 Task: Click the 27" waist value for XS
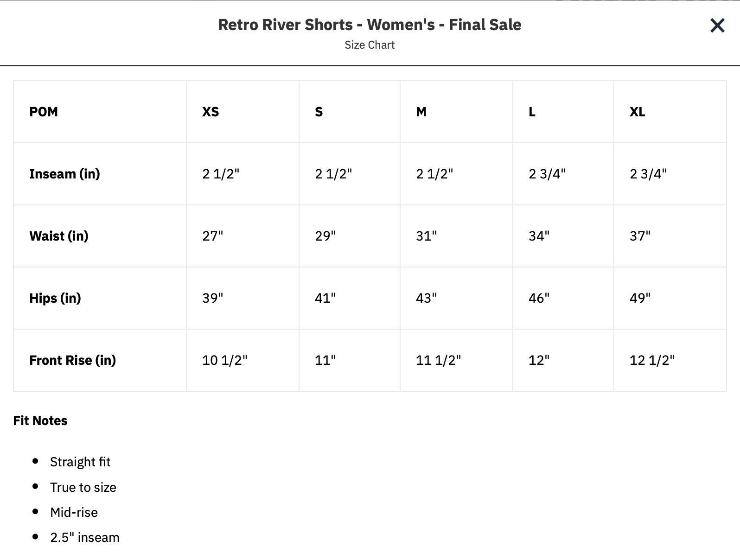(x=212, y=236)
